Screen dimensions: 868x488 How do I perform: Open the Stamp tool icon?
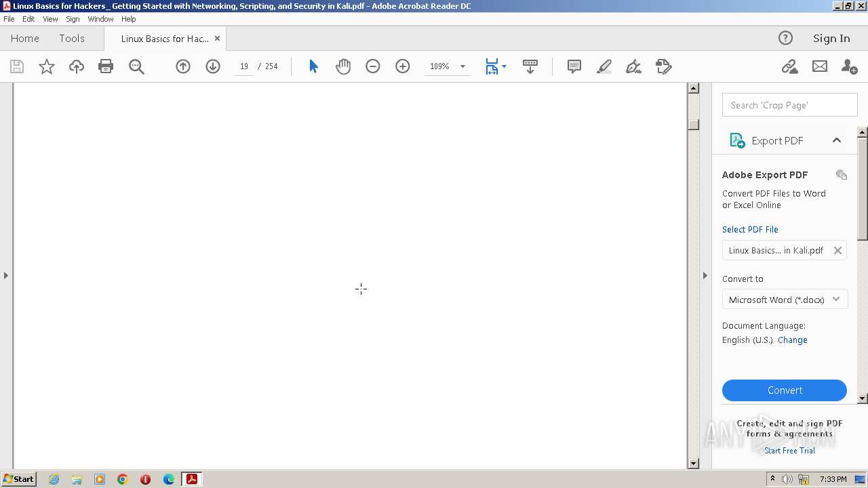[x=664, y=66]
